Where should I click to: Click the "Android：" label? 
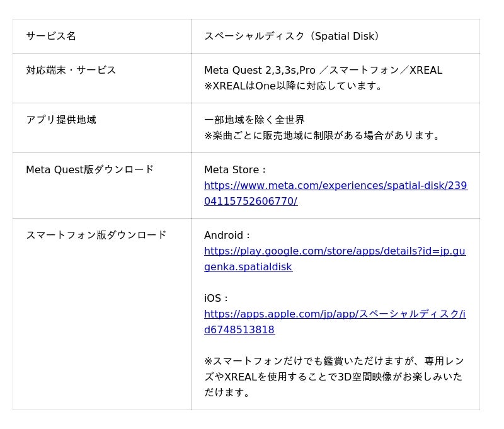(228, 235)
